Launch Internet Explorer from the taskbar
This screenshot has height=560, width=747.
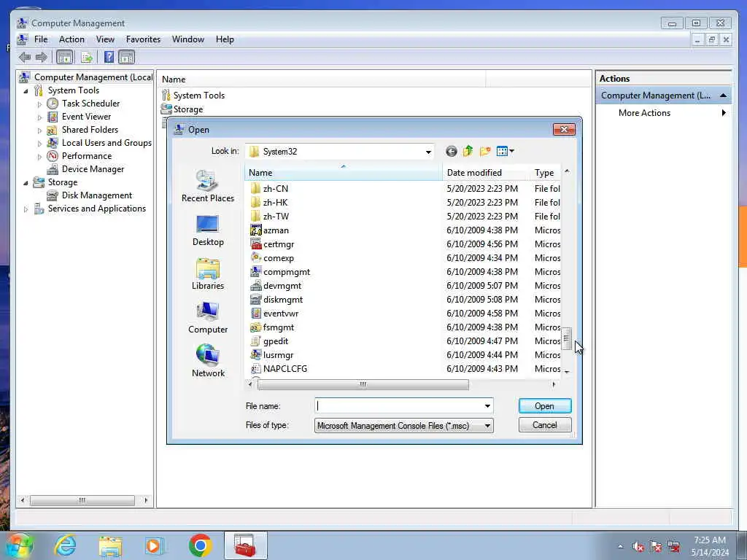click(x=65, y=545)
